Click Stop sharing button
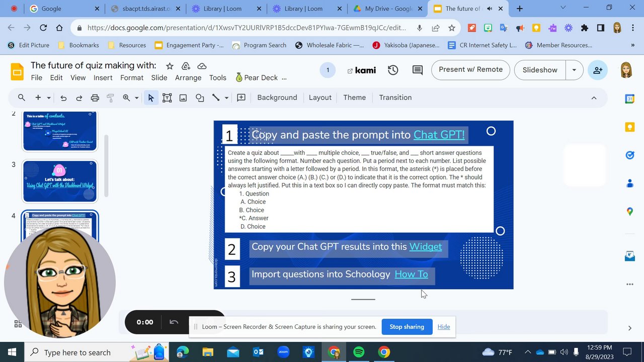This screenshot has height=362, width=644. pyautogui.click(x=407, y=327)
